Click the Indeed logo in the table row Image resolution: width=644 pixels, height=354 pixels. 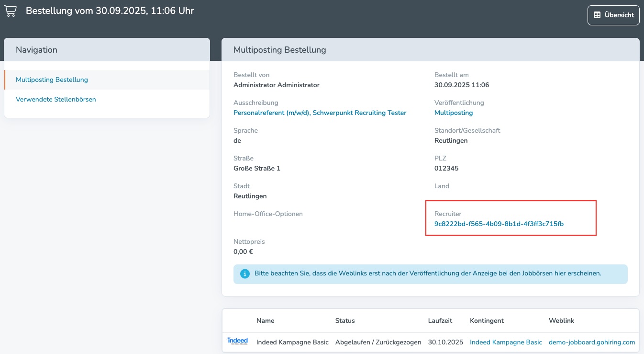pyautogui.click(x=237, y=342)
